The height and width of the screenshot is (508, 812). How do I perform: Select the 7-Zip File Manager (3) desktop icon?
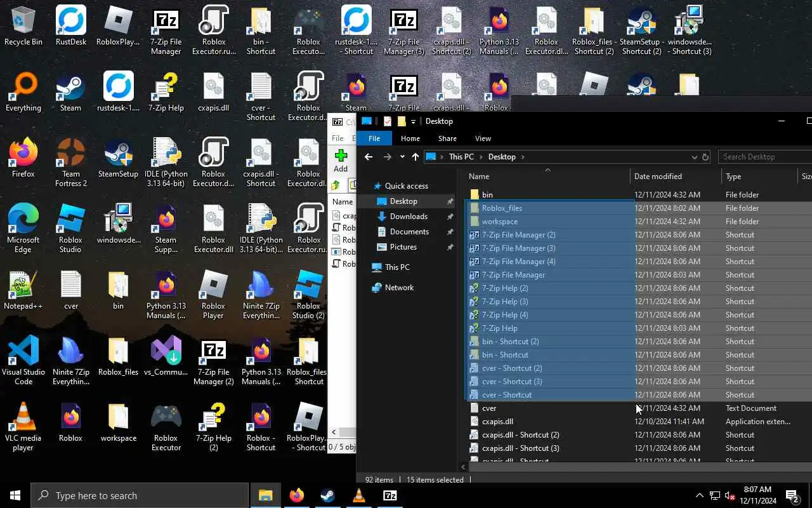pyautogui.click(x=404, y=30)
